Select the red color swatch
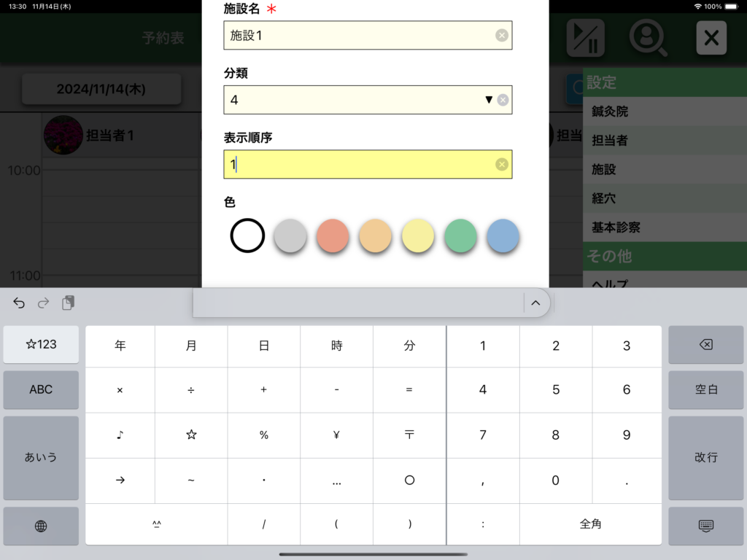 [x=333, y=236]
